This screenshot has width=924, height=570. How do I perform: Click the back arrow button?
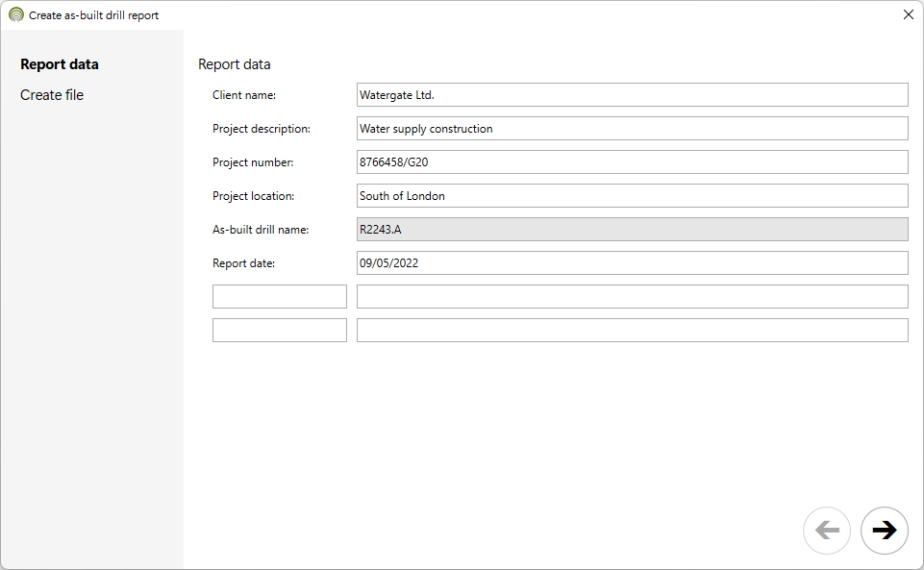[x=827, y=530]
